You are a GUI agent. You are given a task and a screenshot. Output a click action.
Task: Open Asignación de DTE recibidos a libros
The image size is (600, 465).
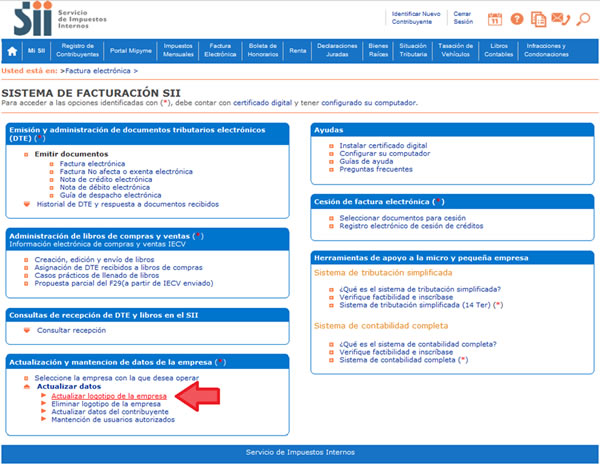click(118, 268)
